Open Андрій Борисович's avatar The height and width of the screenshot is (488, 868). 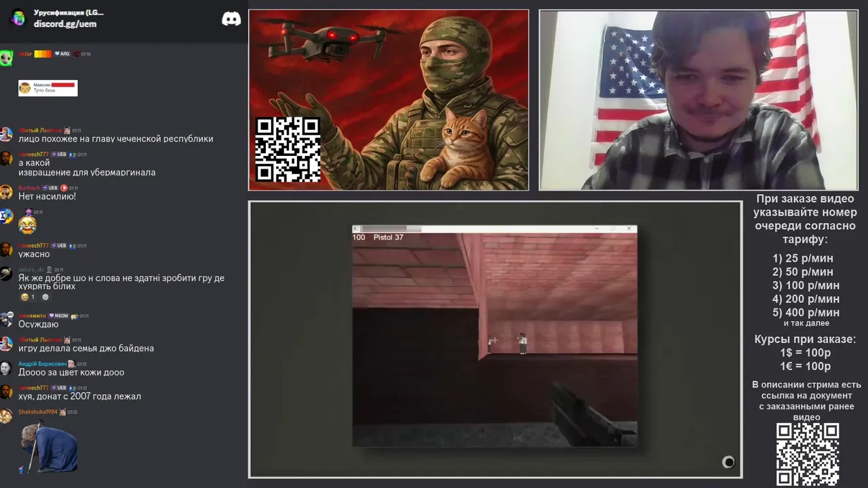pos(5,368)
